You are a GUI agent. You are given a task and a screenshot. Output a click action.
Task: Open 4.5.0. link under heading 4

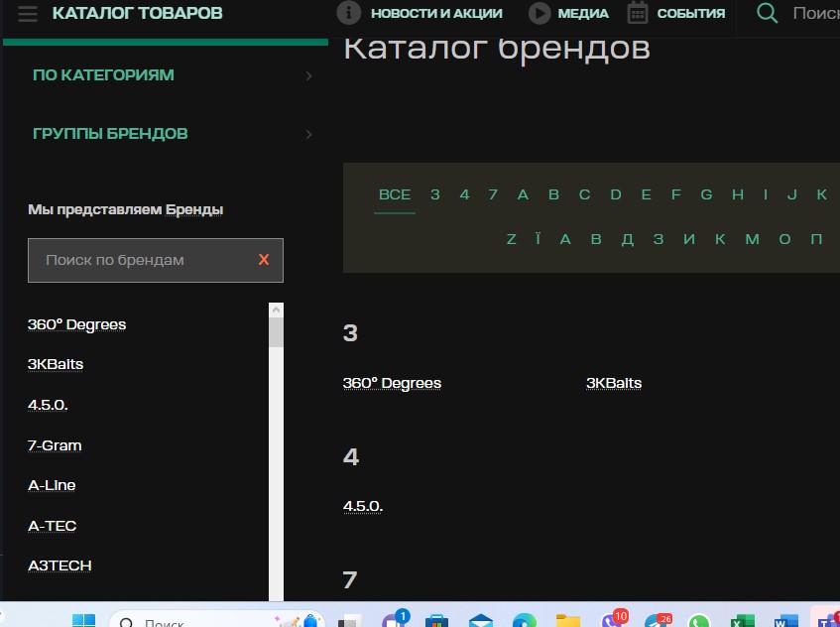pos(363,506)
